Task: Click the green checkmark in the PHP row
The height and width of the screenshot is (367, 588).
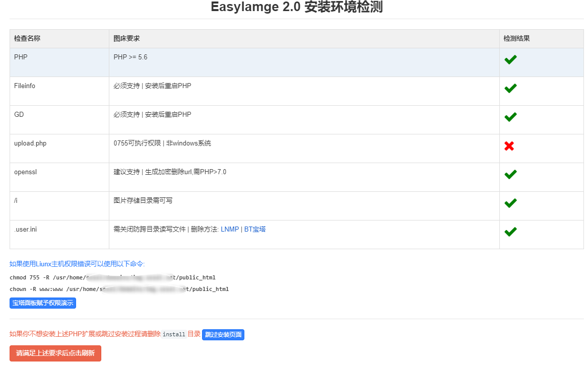Action: point(510,59)
